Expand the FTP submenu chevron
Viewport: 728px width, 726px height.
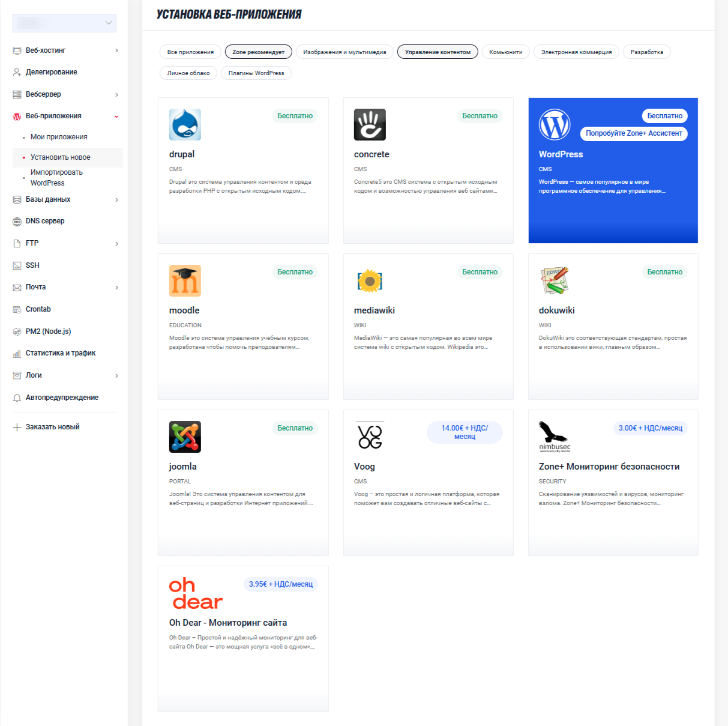click(x=116, y=244)
